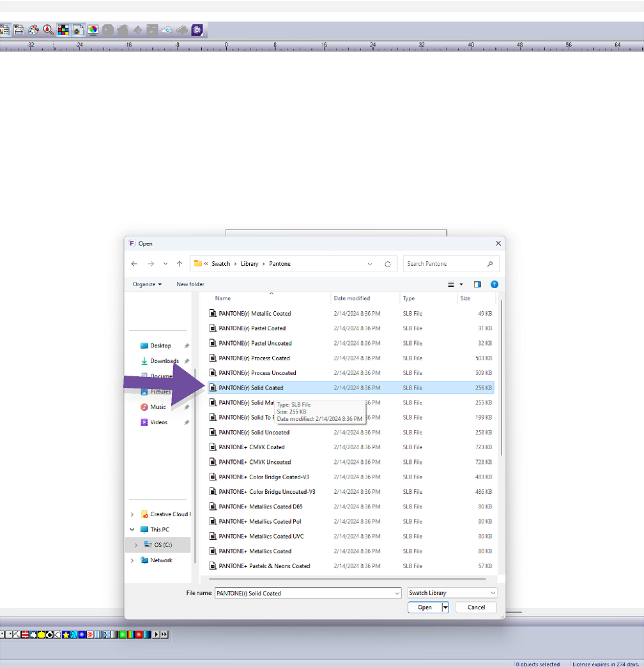644x667 pixels.
Task: Open the blue help question icon
Action: [x=494, y=284]
